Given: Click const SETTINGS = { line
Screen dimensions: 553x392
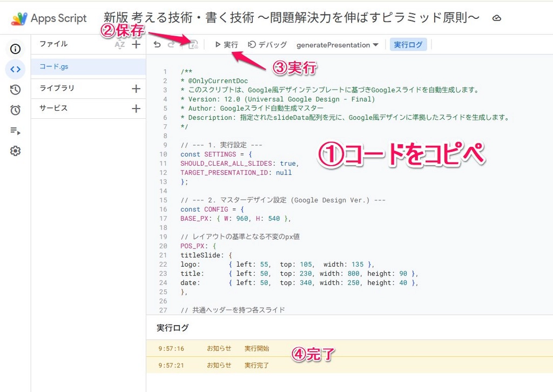Looking at the screenshot, I should 216,154.
